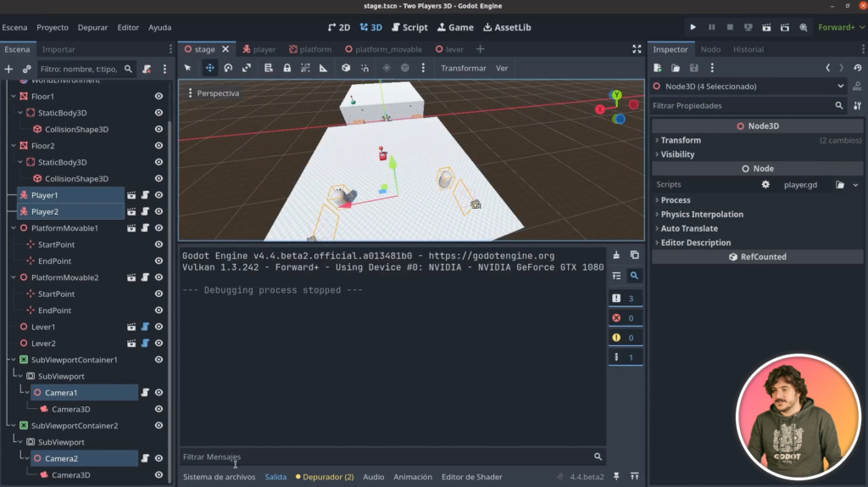
Task: Click the Filtrar Mensajes input field
Action: tap(392, 456)
